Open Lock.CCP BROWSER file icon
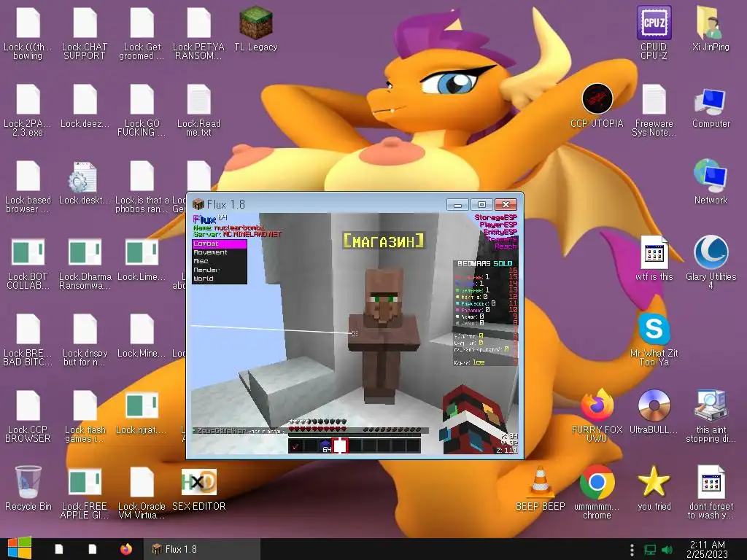747x560 pixels. [x=28, y=405]
